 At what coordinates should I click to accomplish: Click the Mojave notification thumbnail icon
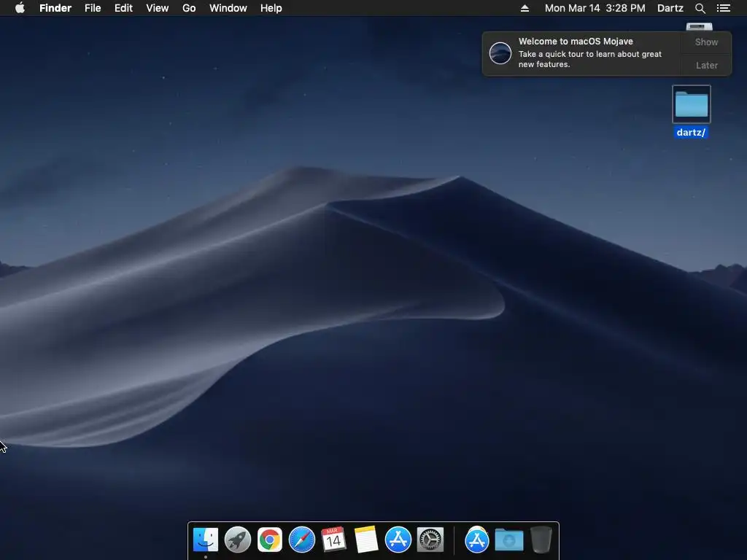point(500,52)
